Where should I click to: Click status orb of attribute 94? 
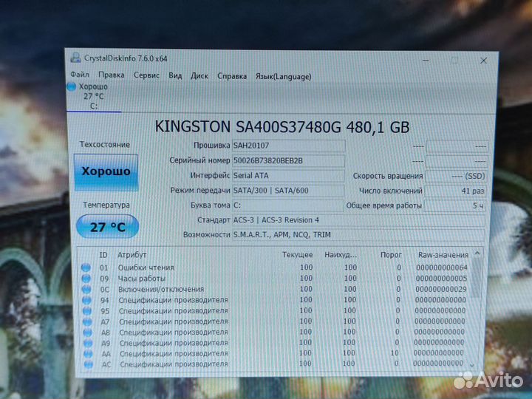point(87,300)
